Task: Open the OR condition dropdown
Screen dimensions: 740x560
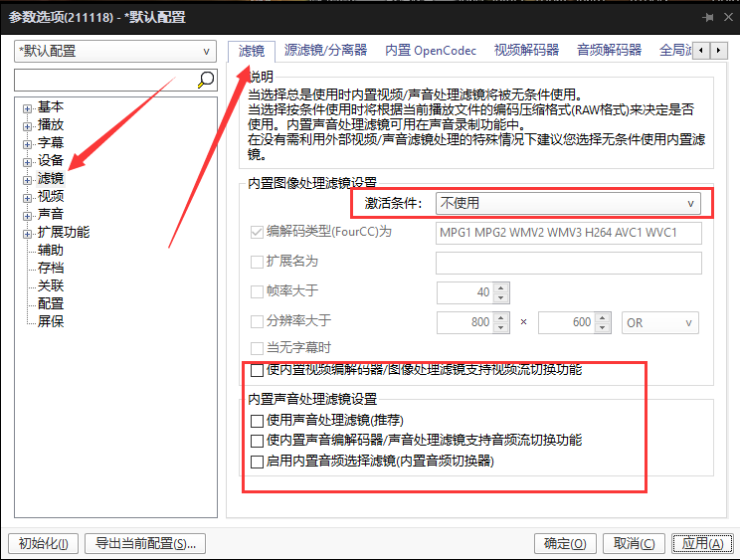Action: click(x=659, y=322)
